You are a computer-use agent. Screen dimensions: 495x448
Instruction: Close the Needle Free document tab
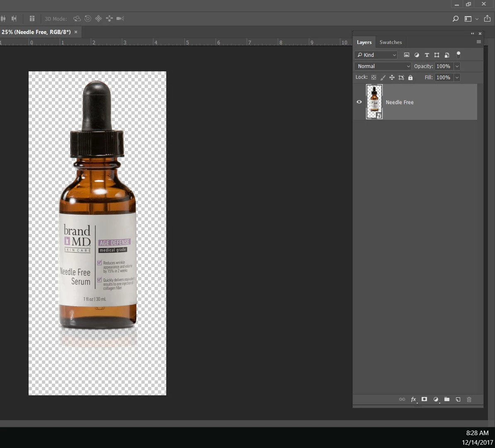click(x=76, y=32)
